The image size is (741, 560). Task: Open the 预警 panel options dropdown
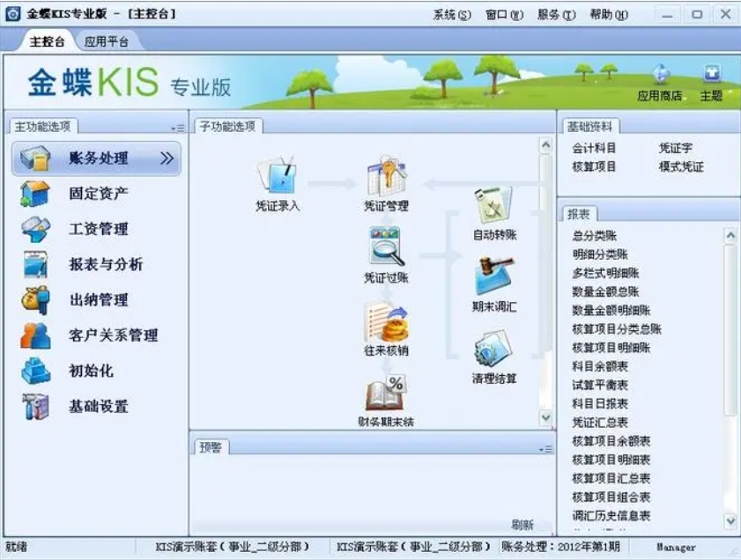coord(545,449)
